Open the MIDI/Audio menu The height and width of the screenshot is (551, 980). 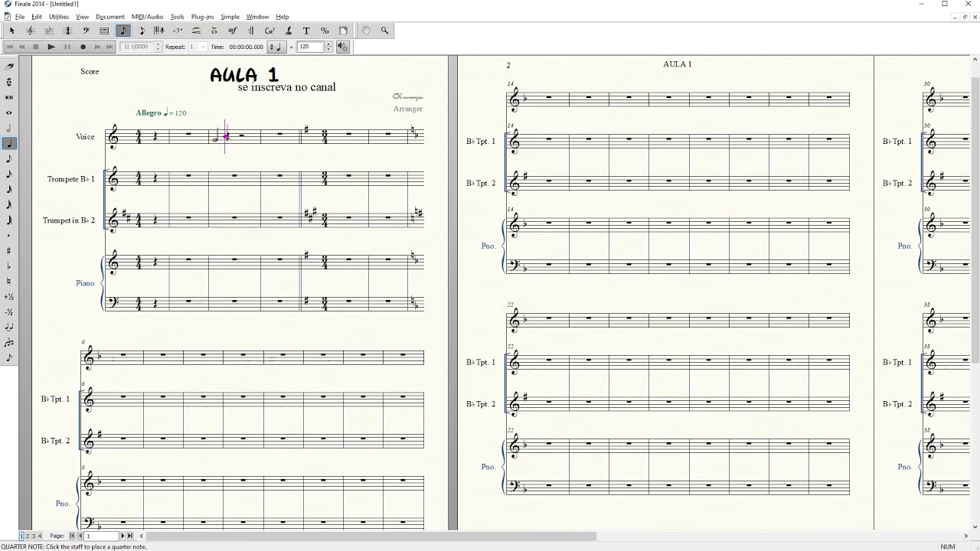pyautogui.click(x=147, y=17)
